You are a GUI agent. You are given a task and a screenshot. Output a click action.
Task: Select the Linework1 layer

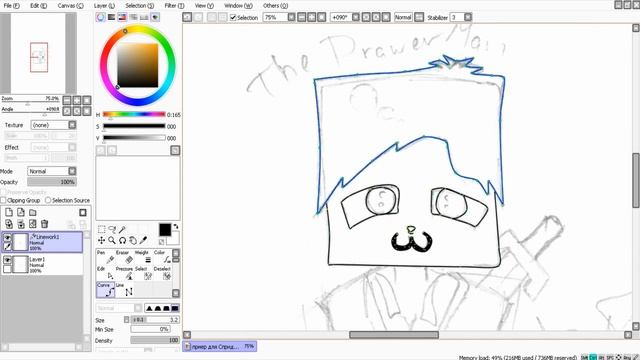pos(42,242)
